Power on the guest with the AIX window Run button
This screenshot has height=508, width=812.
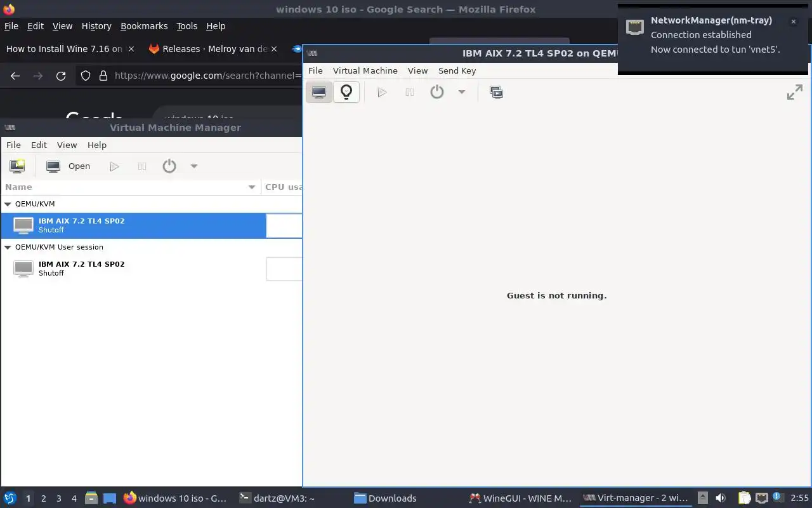coord(382,92)
